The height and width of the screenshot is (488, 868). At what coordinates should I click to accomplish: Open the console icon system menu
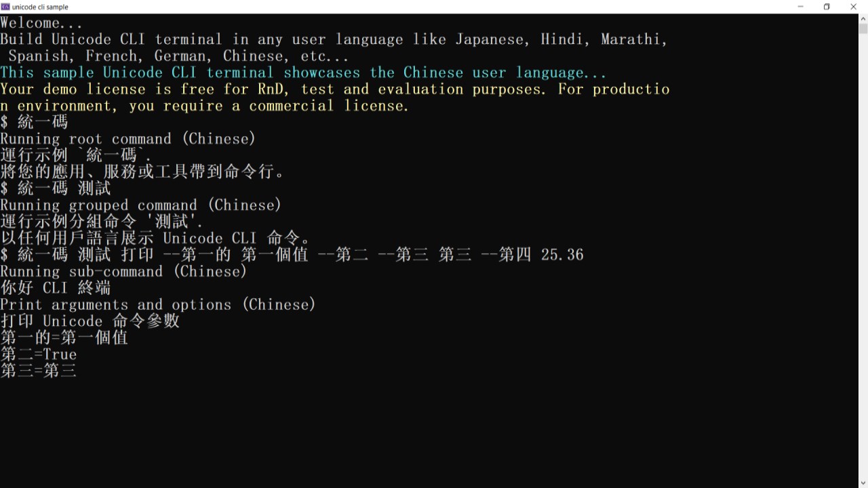5,7
